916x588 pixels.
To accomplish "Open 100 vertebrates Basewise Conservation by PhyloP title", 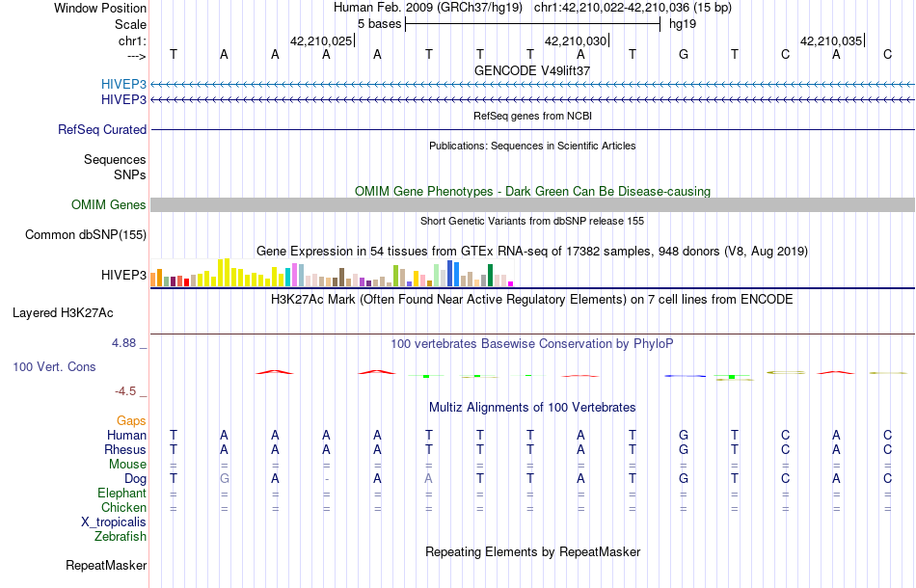I will click(532, 343).
